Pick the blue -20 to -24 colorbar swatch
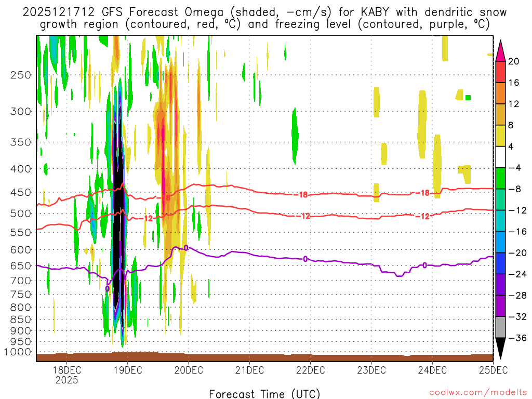 (500, 263)
